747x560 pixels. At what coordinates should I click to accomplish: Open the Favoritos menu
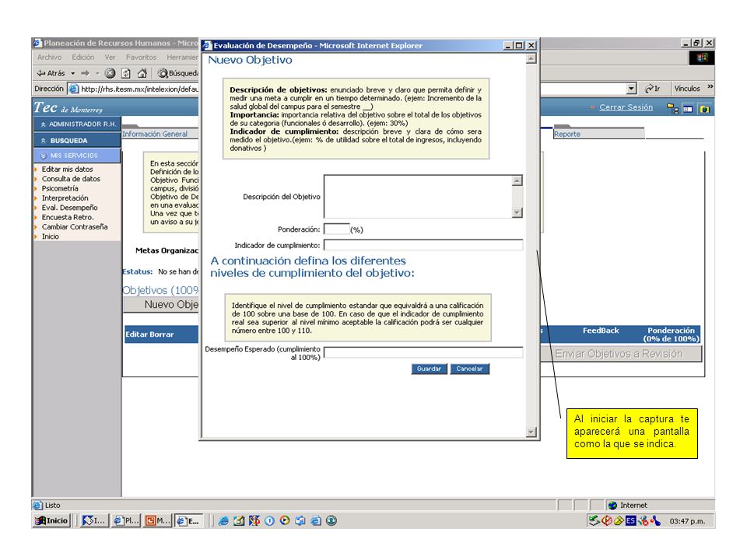click(141, 57)
